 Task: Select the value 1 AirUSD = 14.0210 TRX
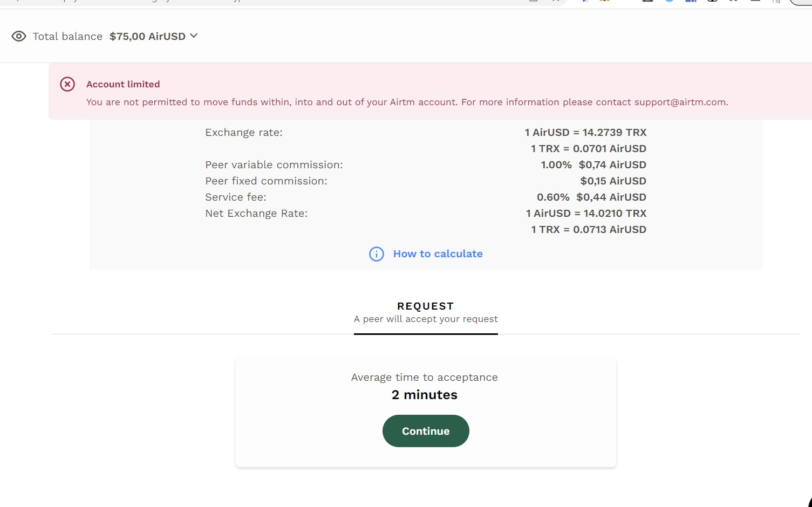(x=586, y=213)
